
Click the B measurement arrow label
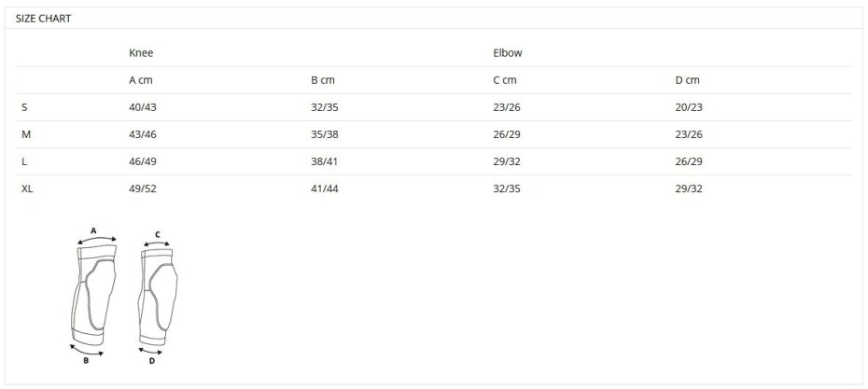coord(86,361)
